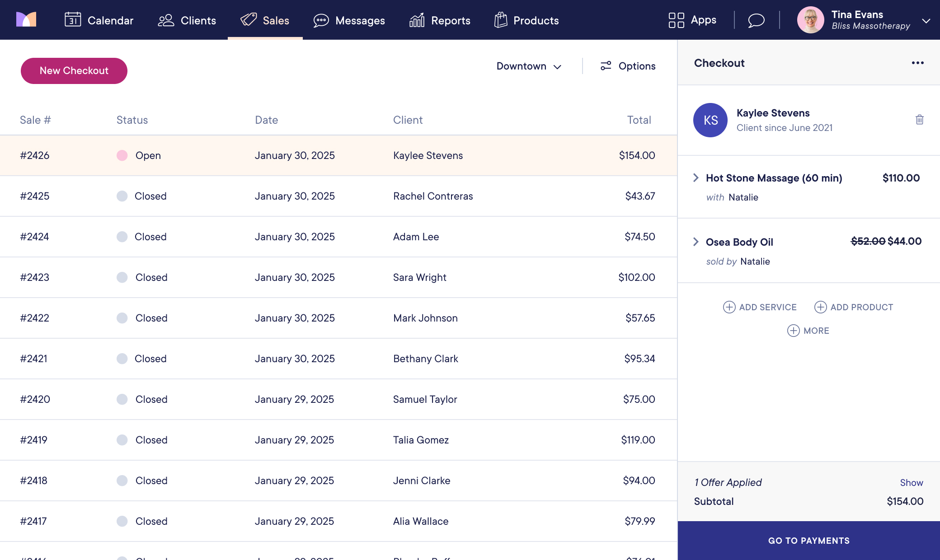Open the checkout overflow menu (three dots)
Viewport: 940px width, 560px height.
pos(917,63)
